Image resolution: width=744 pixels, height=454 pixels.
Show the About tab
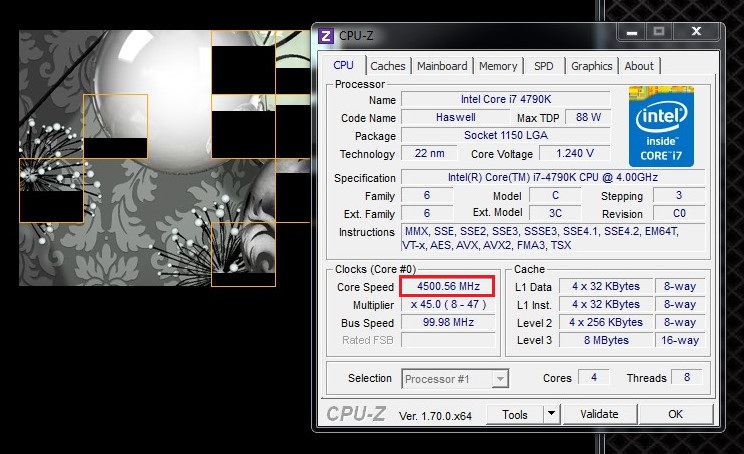pyautogui.click(x=639, y=66)
